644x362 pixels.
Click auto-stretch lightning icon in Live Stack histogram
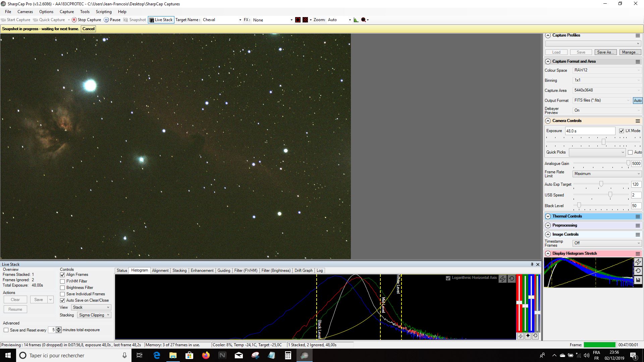(x=502, y=279)
